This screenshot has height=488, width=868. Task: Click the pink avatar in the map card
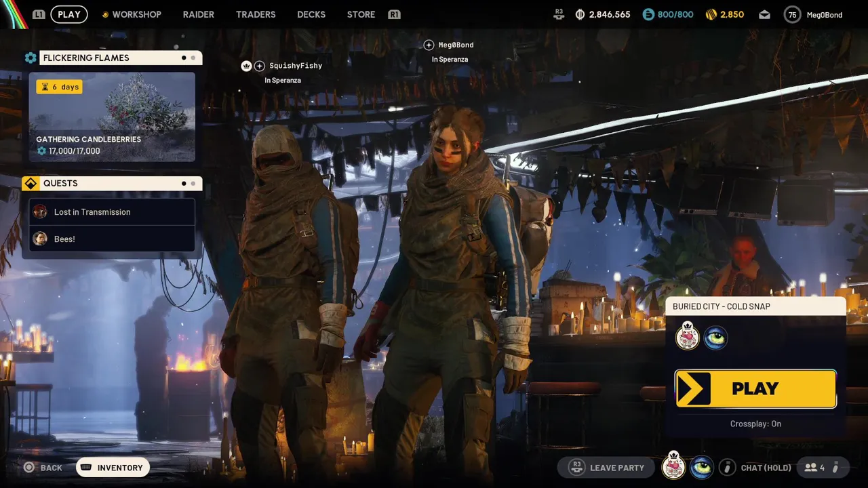[688, 337]
